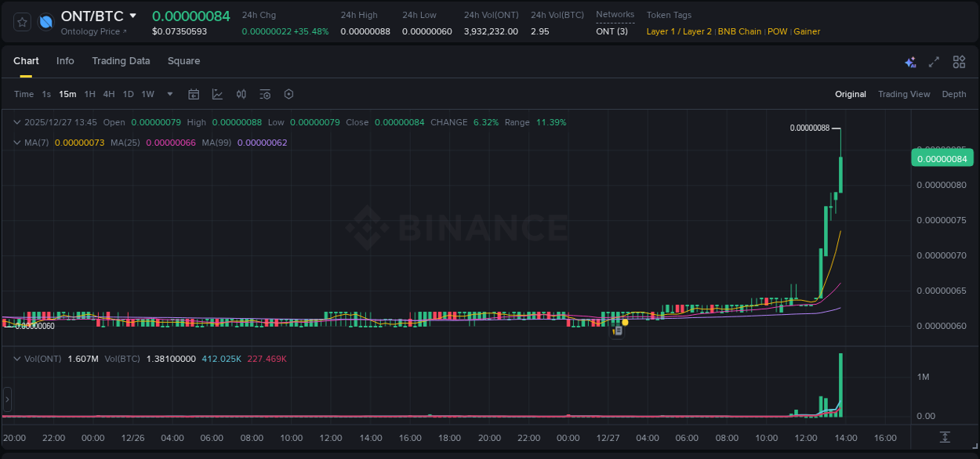Open the AI assistant icon
Screen dimensions: 980x459
(910, 61)
